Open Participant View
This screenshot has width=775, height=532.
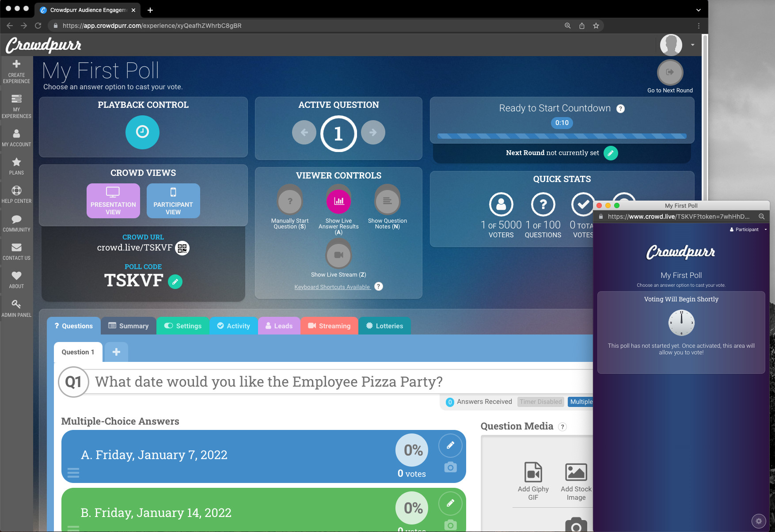coord(173,201)
